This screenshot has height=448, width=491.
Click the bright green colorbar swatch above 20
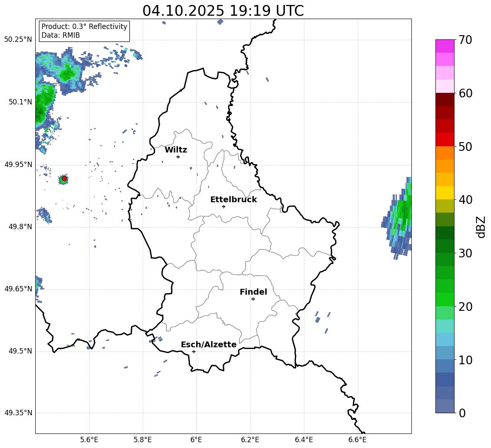pyautogui.click(x=445, y=299)
